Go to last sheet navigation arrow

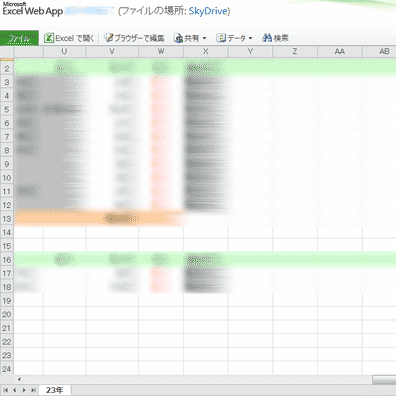tap(33, 390)
